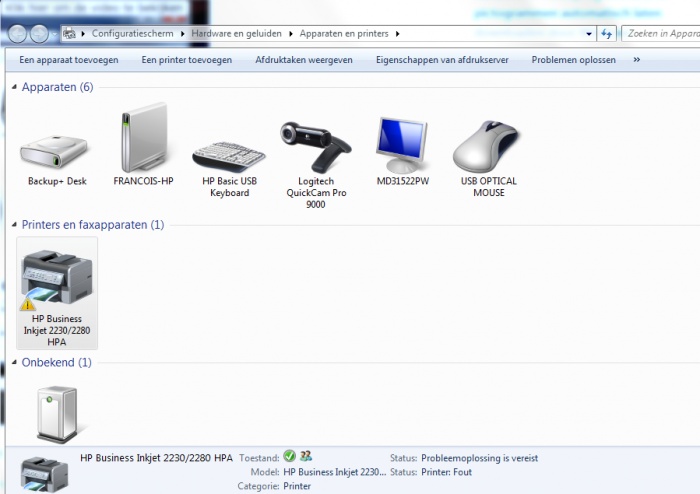Open the address bar history dropdown

coord(588,34)
